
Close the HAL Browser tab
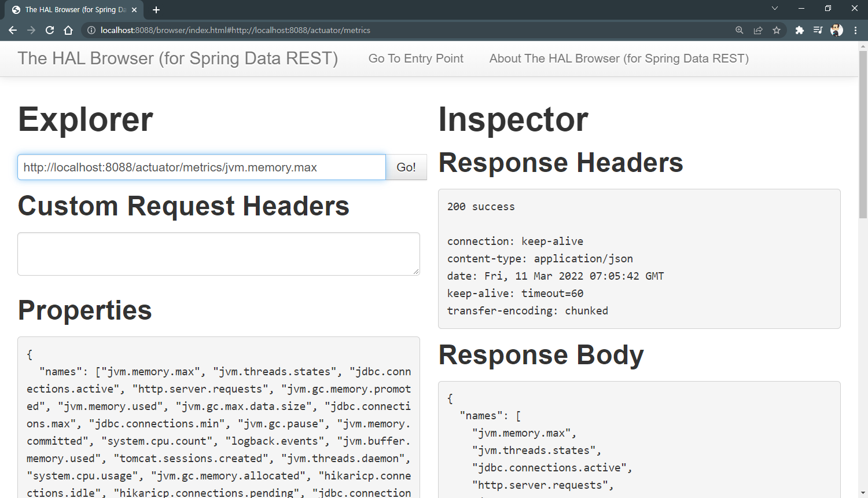(134, 10)
